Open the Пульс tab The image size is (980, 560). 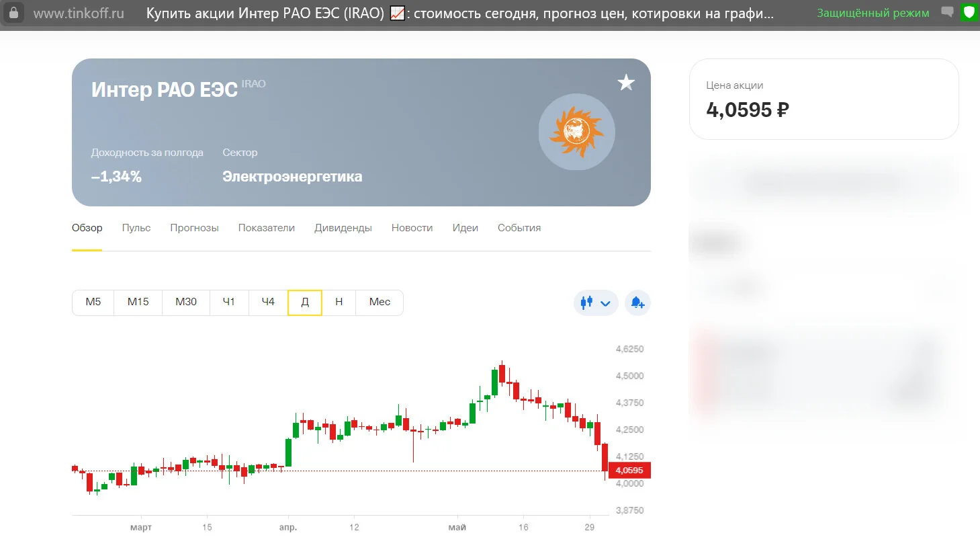136,228
